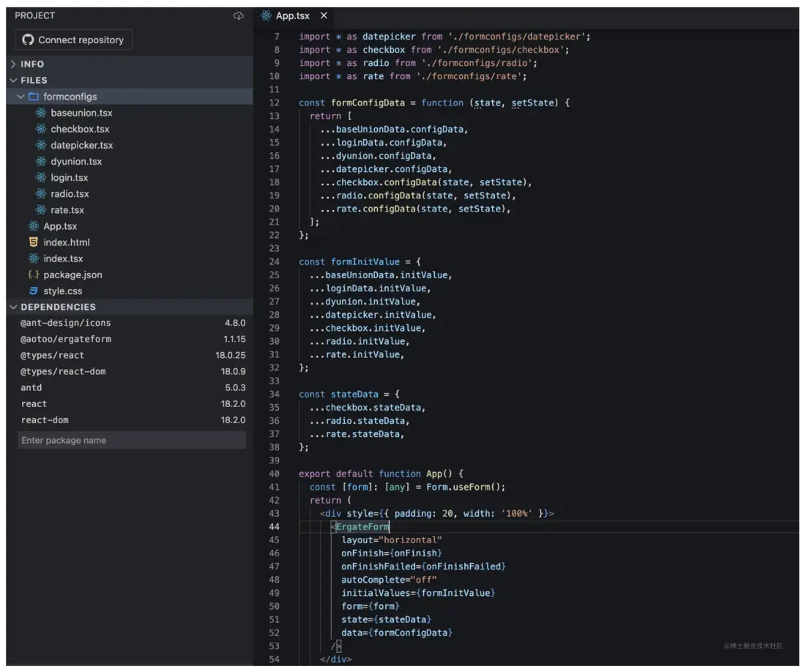Collapse the INFO section
Screen dimensions: 804x672
13,64
